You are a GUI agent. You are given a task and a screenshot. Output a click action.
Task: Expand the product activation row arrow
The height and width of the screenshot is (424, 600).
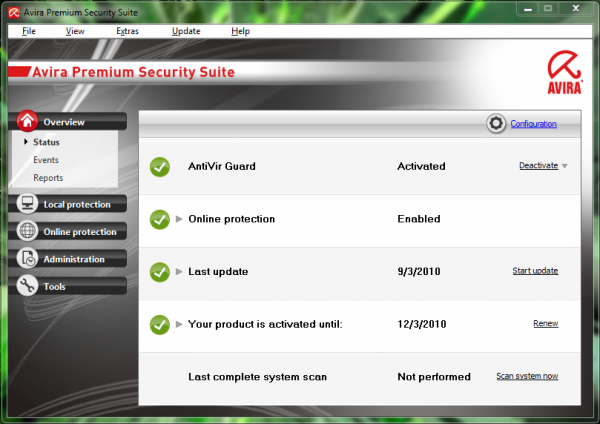(x=179, y=324)
